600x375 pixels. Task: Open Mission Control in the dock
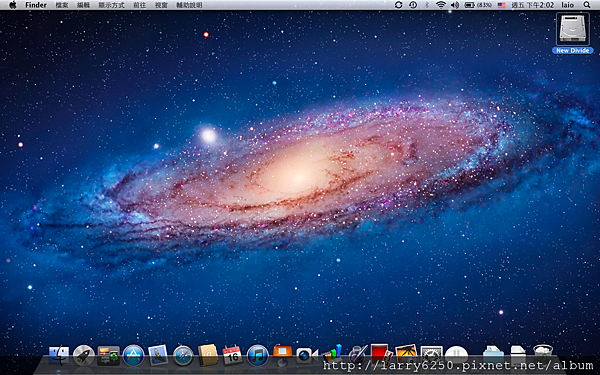pyautogui.click(x=109, y=355)
